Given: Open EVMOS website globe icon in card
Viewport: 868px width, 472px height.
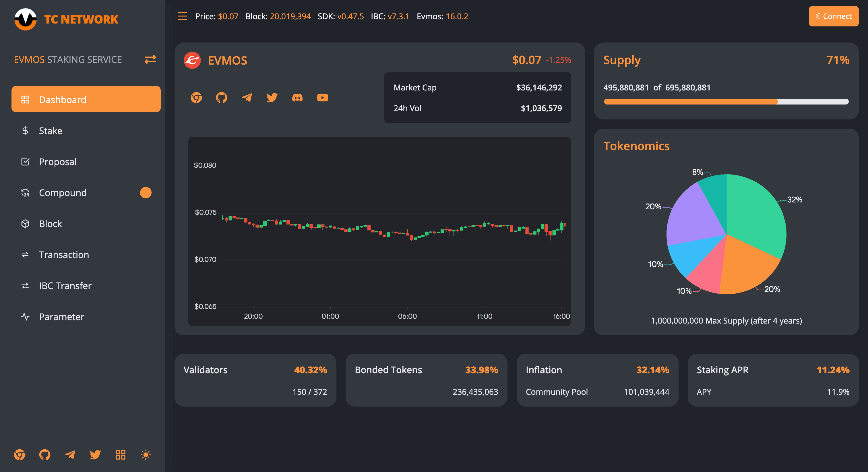Looking at the screenshot, I should click(196, 98).
